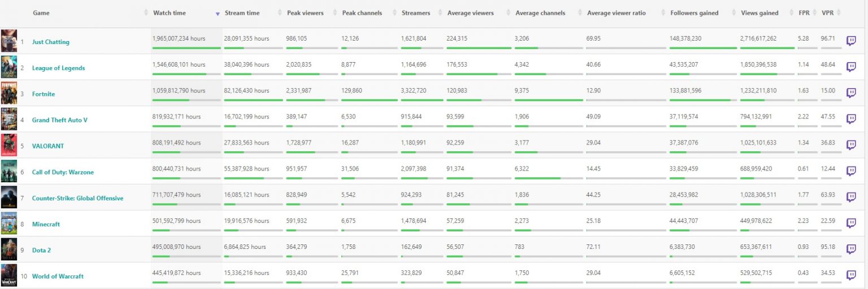Open Twitch icon in VALORANT row
The height and width of the screenshot is (289, 868).
(851, 145)
